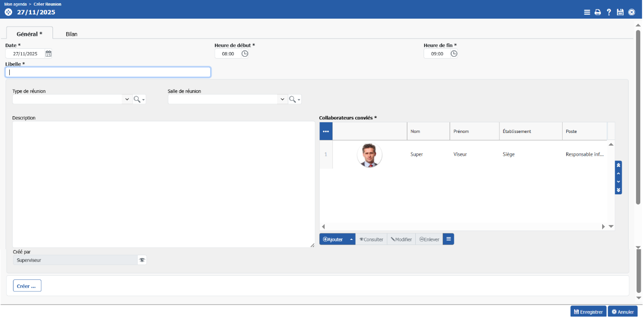View creator details via eye icon
The image size is (644, 318).
142,260
